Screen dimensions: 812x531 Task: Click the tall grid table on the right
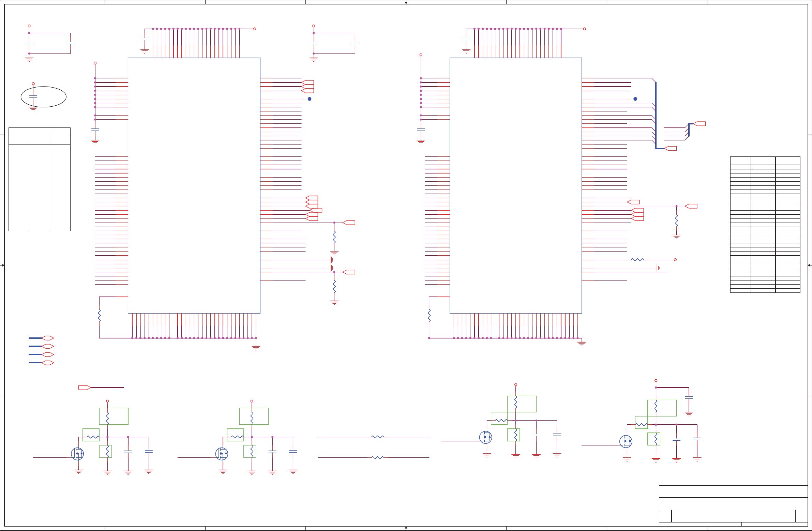(765, 224)
